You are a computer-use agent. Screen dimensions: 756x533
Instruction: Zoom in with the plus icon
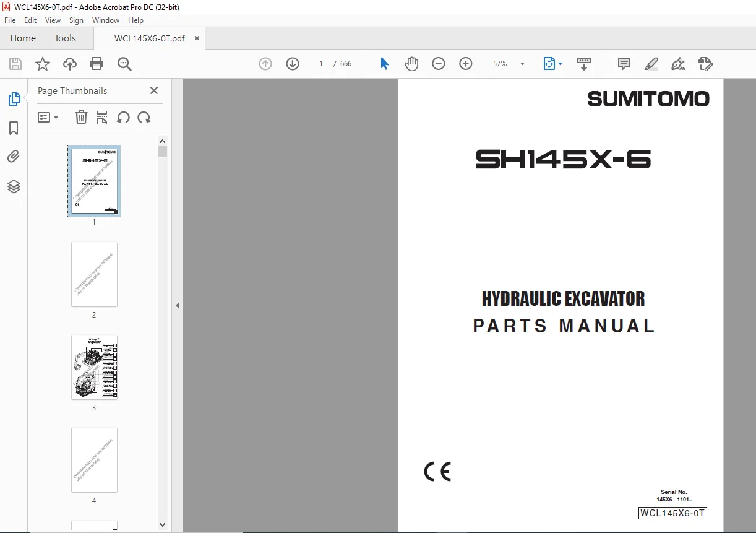[466, 64]
